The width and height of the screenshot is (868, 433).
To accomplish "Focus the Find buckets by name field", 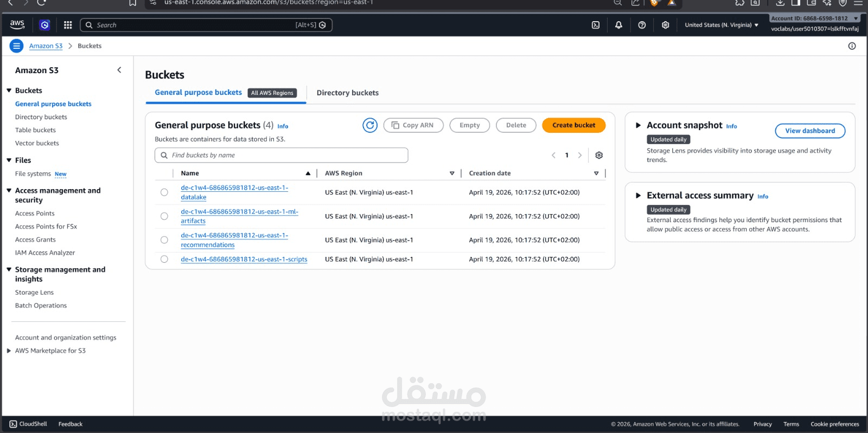I will pos(282,156).
